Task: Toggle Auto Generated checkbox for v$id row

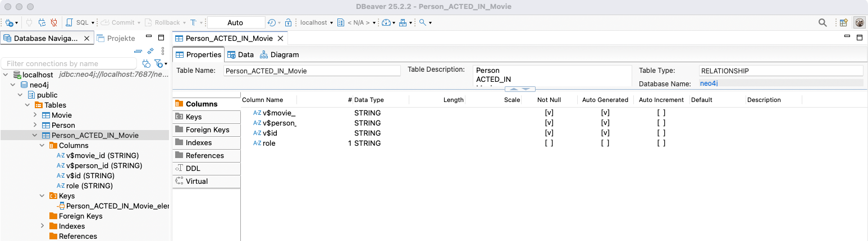Action: pyautogui.click(x=605, y=133)
